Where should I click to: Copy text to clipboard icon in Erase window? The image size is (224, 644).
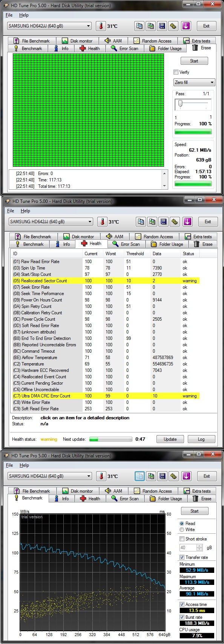(x=140, y=26)
